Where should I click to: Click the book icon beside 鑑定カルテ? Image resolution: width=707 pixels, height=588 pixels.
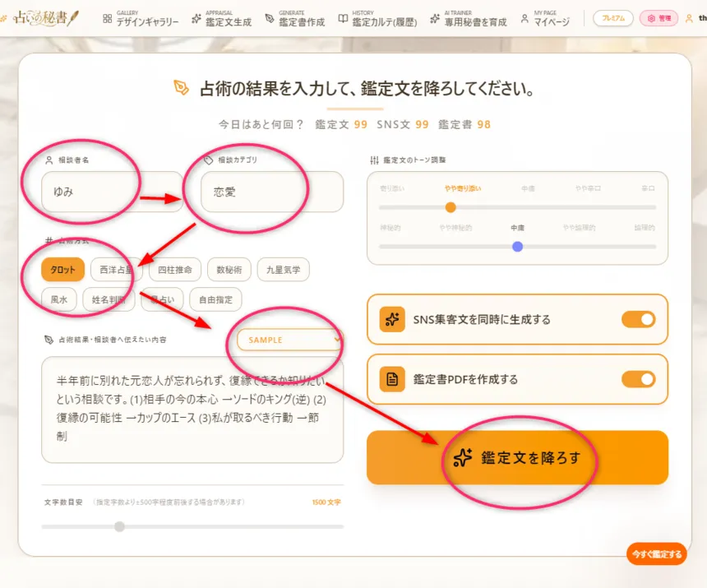pos(343,18)
